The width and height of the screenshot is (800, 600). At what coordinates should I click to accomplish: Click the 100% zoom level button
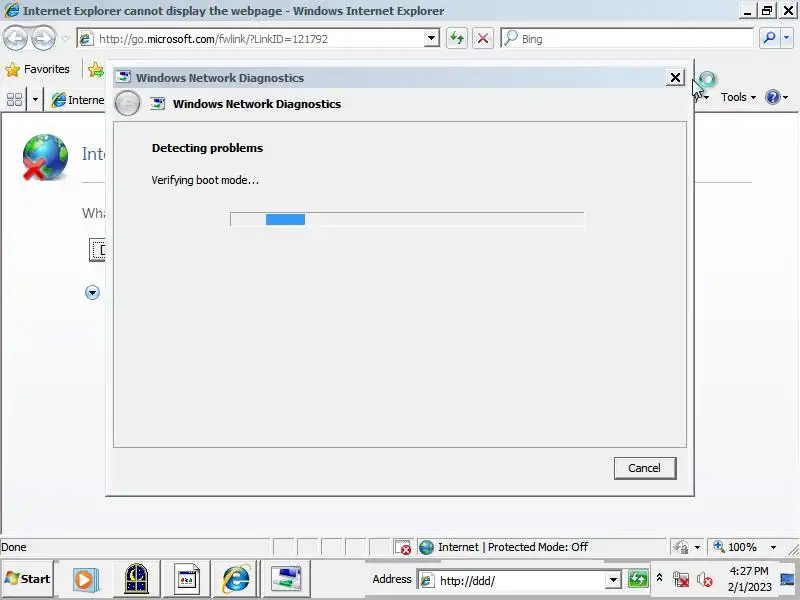[x=735, y=547]
